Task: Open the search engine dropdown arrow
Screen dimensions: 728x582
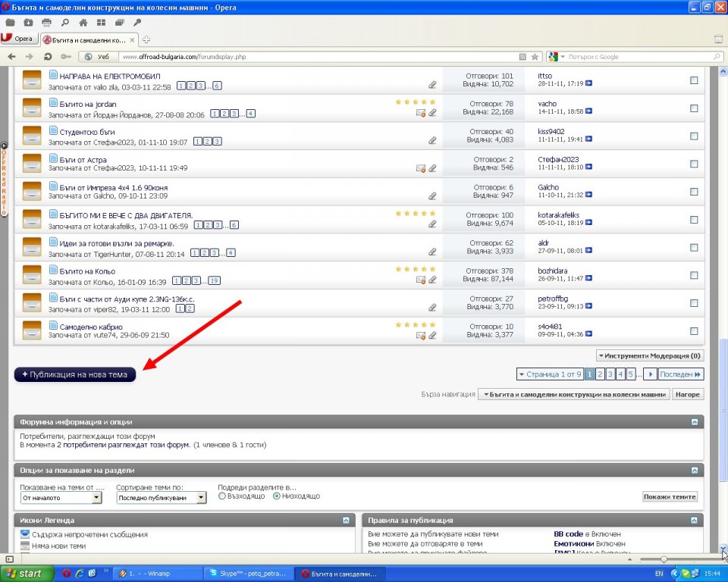Action: click(x=563, y=57)
